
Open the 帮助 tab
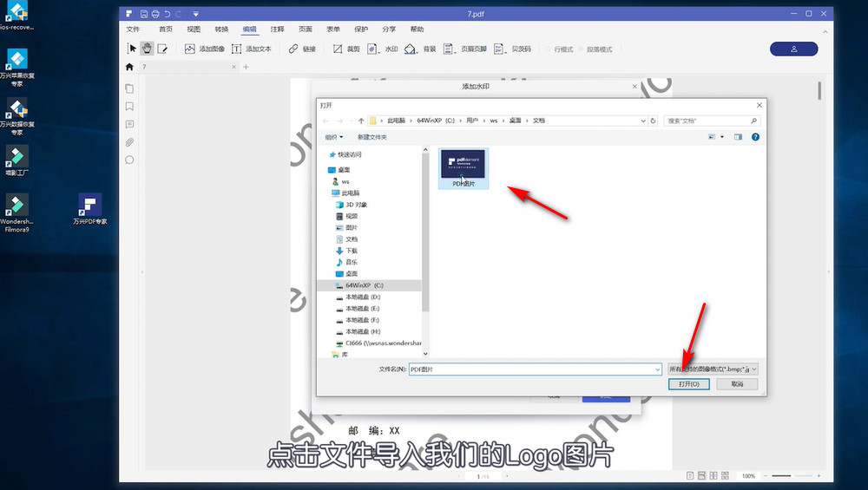pos(417,29)
